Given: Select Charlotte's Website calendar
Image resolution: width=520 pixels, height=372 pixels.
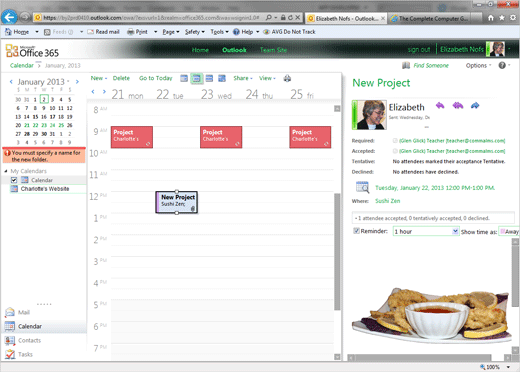Looking at the screenshot, I should [x=45, y=189].
